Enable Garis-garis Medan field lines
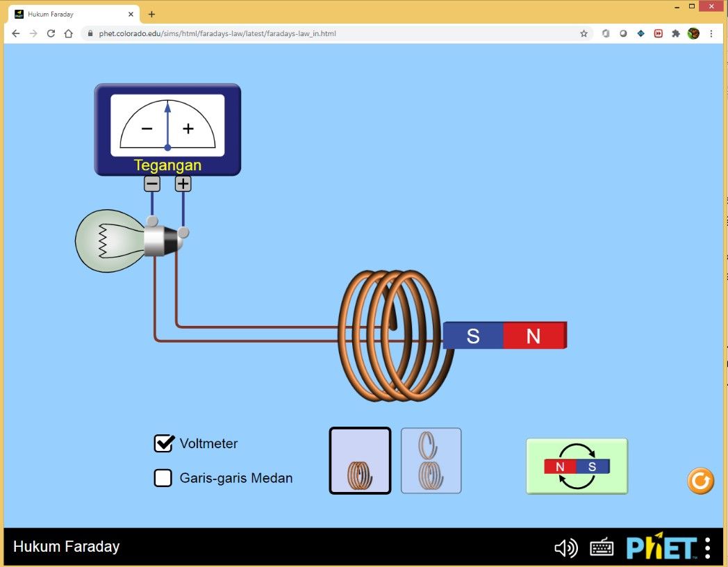 (x=163, y=477)
